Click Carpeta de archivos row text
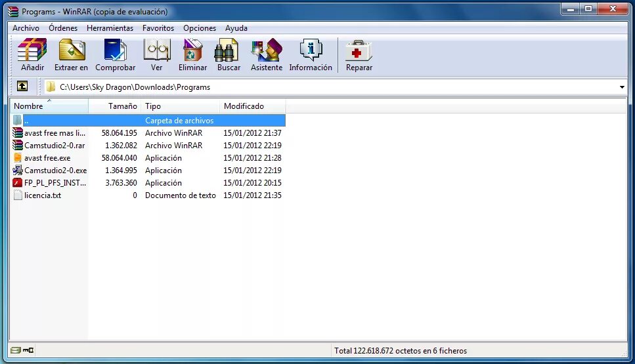 click(179, 120)
